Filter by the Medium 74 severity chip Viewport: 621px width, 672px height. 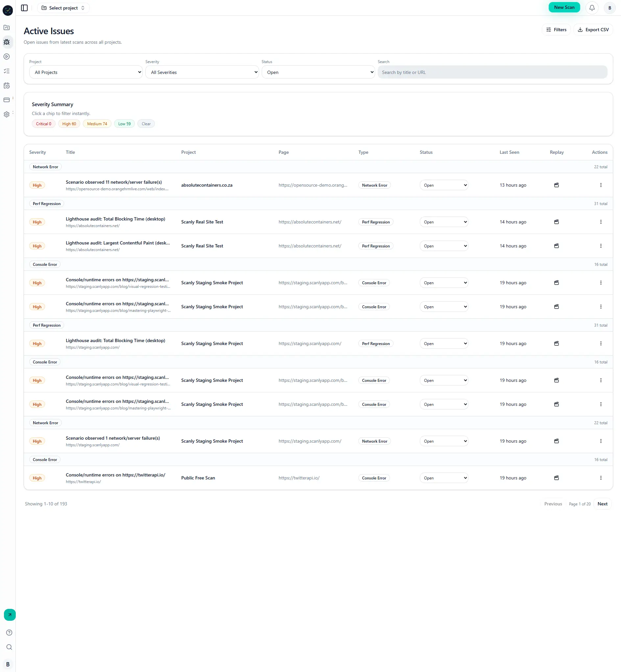(97, 124)
